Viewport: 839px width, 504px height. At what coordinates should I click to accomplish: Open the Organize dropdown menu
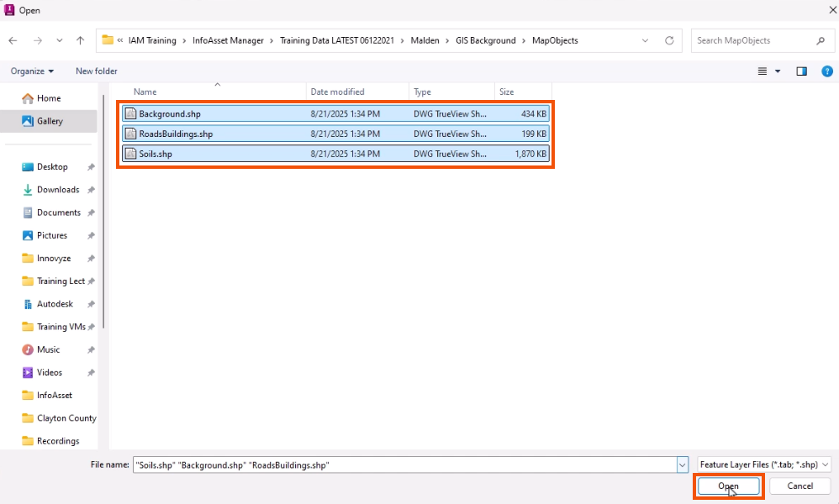coord(31,71)
